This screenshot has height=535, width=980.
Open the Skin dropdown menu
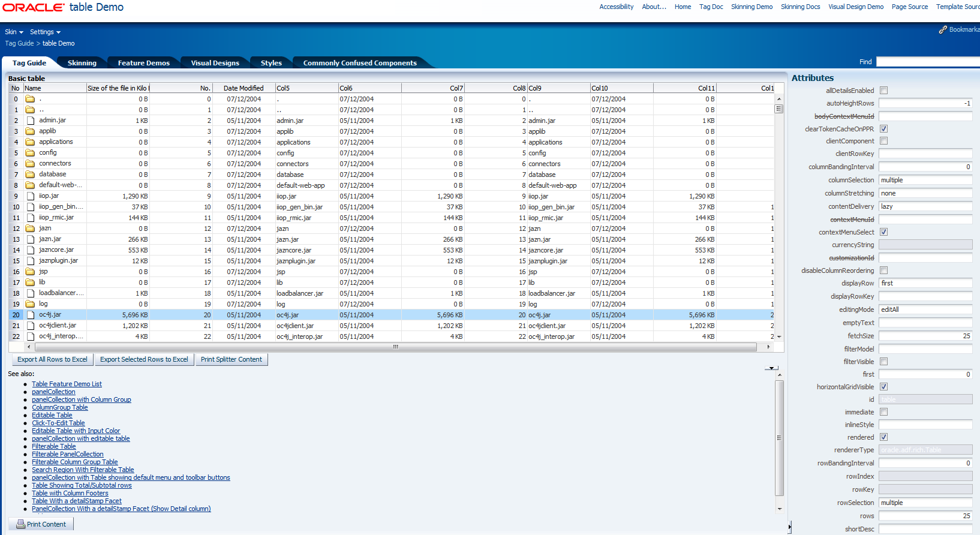[14, 32]
